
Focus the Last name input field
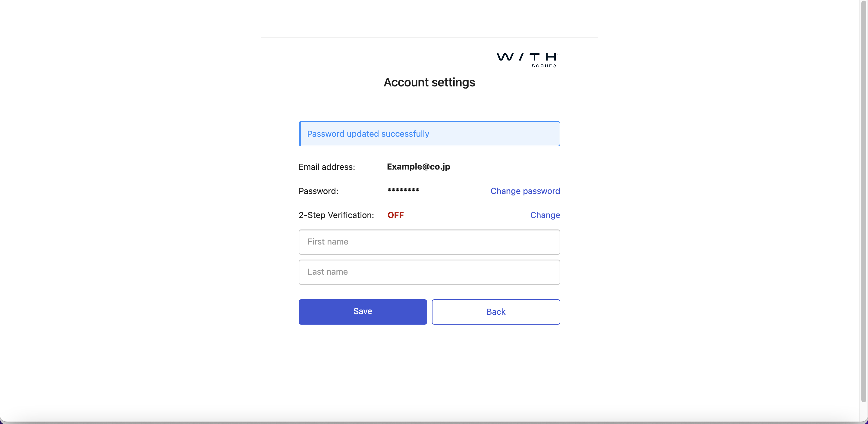pyautogui.click(x=429, y=272)
